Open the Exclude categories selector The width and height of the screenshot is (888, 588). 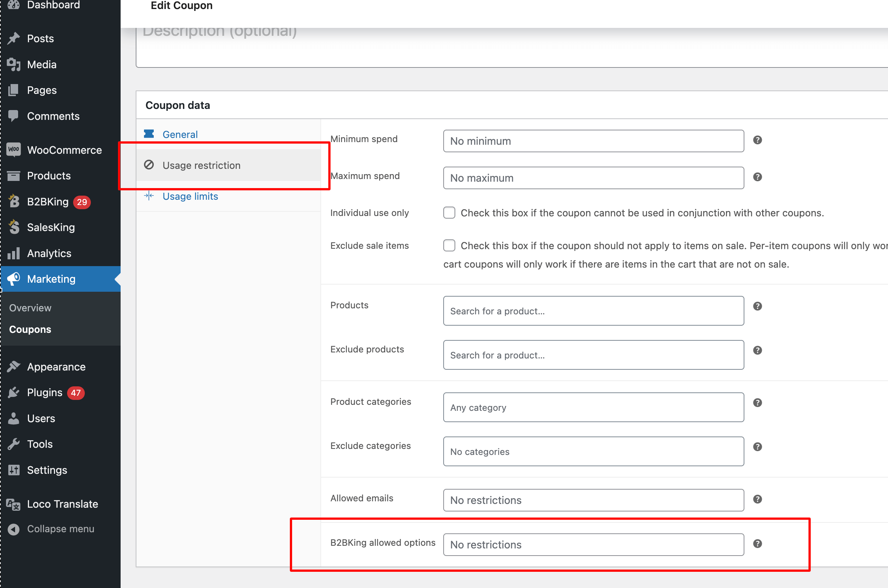(x=594, y=451)
